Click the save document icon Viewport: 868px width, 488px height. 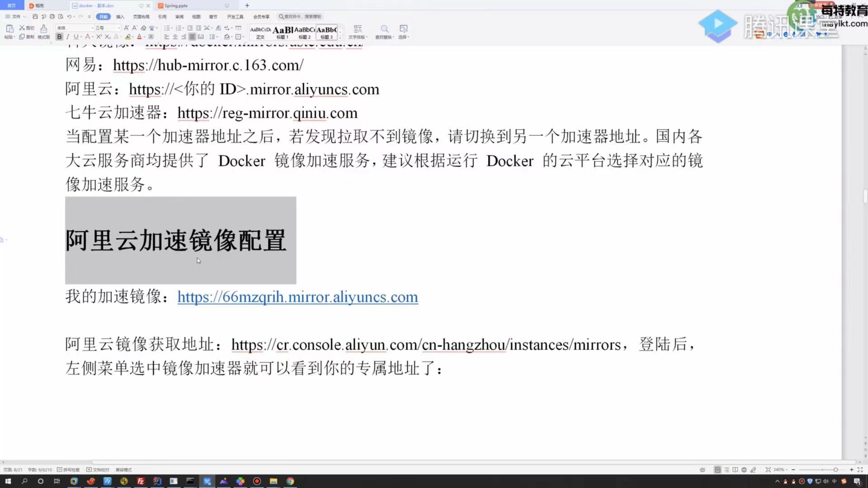click(35, 17)
